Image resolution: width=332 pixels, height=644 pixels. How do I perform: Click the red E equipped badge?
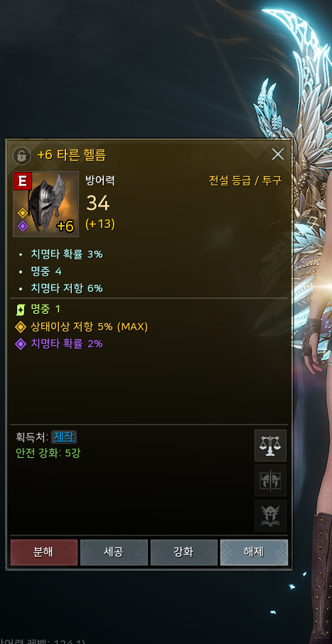coord(23,181)
